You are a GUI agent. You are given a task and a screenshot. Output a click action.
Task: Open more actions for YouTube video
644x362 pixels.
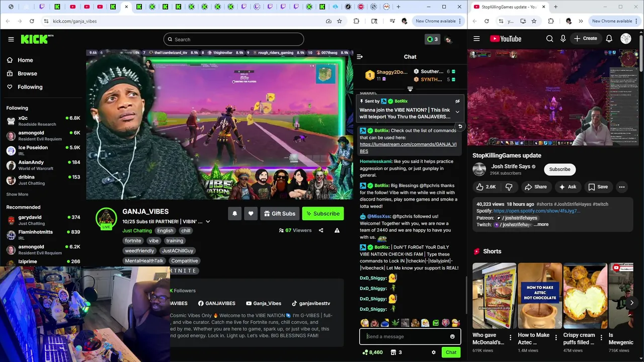(622, 187)
